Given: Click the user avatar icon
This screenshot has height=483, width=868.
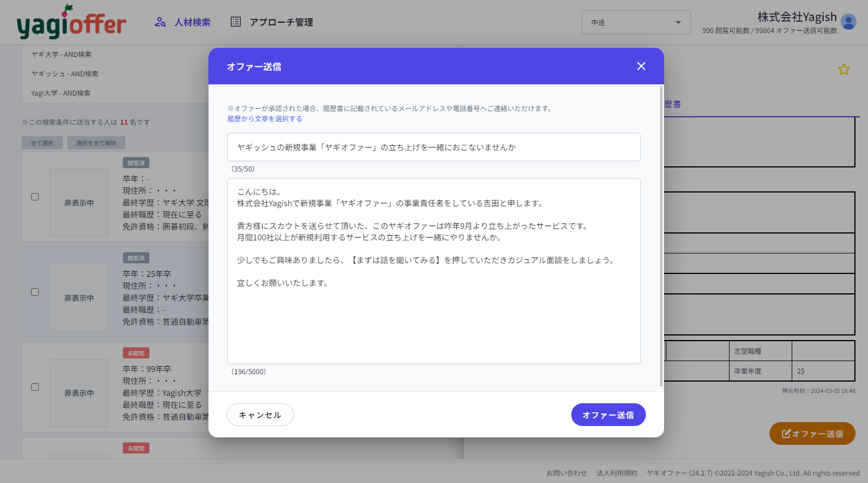Looking at the screenshot, I should click(848, 22).
